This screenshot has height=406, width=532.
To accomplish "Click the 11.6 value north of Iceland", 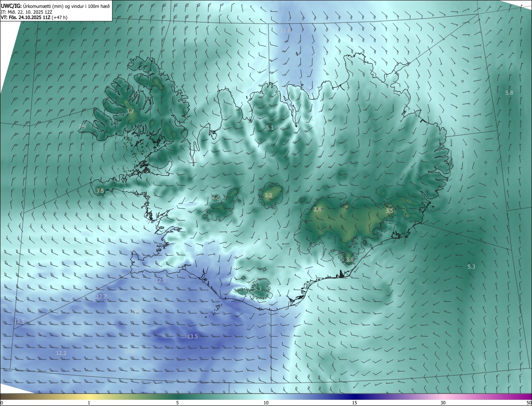I will point(286,31).
